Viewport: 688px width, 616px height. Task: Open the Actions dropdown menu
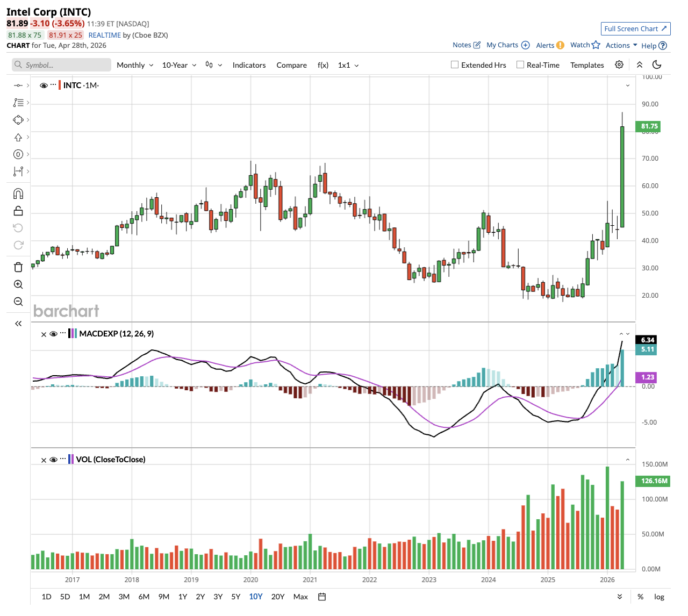tap(621, 45)
